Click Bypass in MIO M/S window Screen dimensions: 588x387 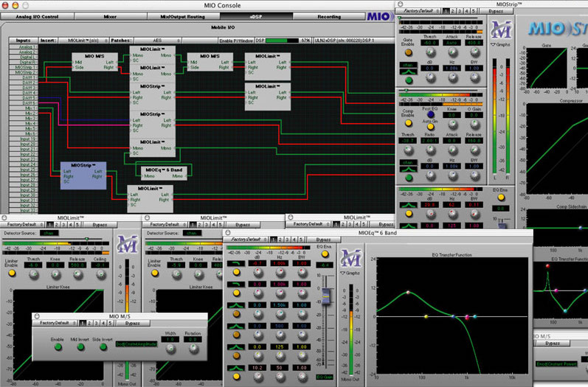[x=132, y=323]
